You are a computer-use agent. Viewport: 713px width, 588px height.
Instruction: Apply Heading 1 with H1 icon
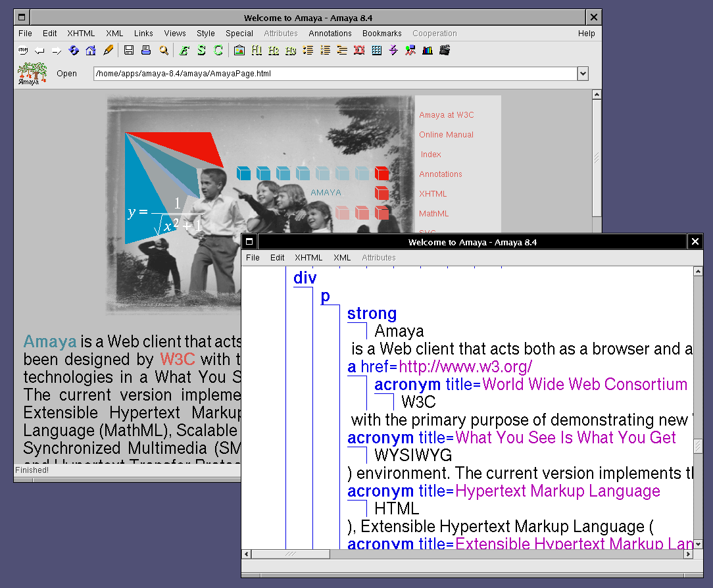click(257, 50)
